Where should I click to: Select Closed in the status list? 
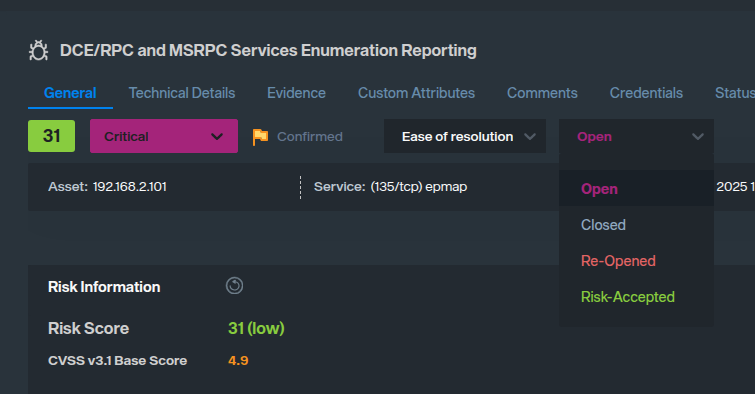pos(636,225)
